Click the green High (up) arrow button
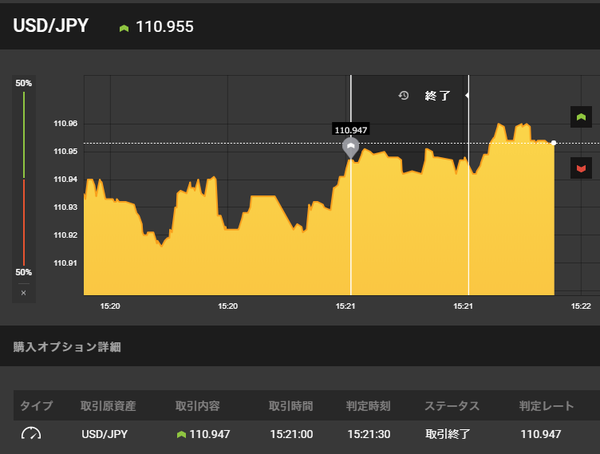Viewport: 600px width, 454px height. [x=581, y=117]
